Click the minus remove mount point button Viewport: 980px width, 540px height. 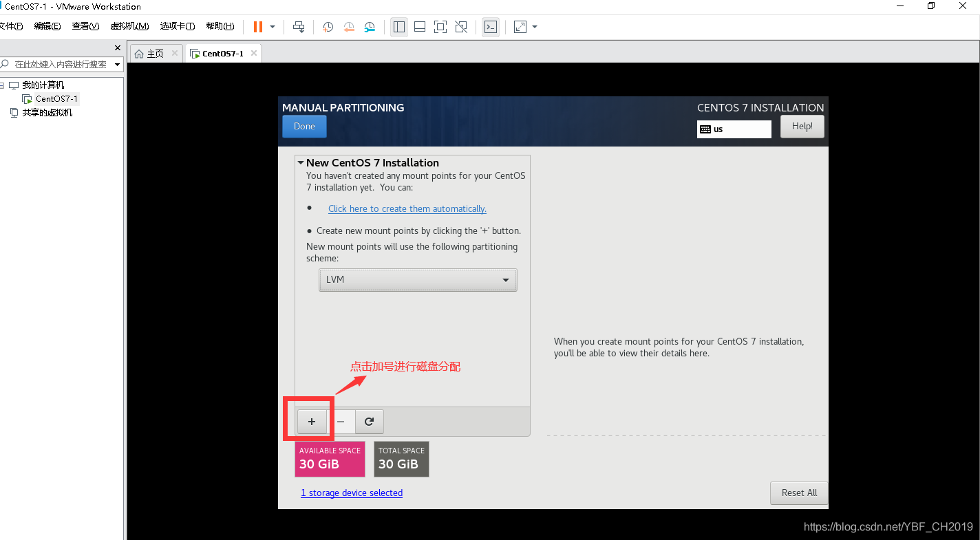(x=341, y=421)
